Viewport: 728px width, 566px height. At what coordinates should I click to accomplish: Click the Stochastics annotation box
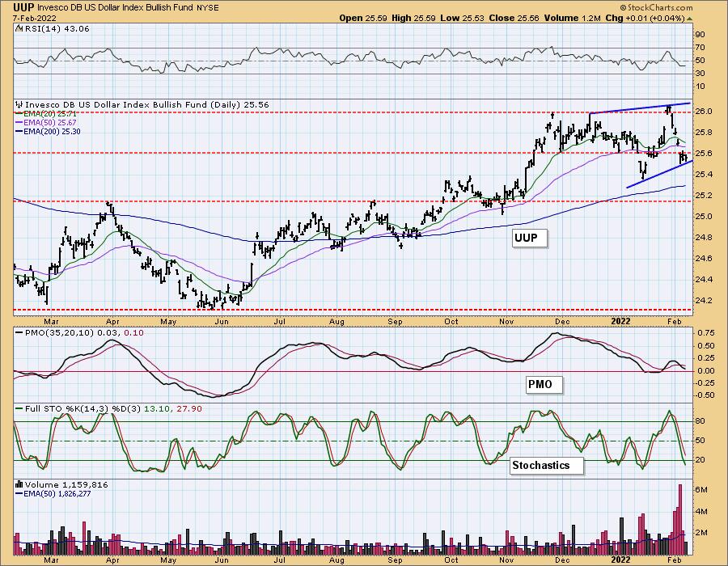pyautogui.click(x=547, y=465)
